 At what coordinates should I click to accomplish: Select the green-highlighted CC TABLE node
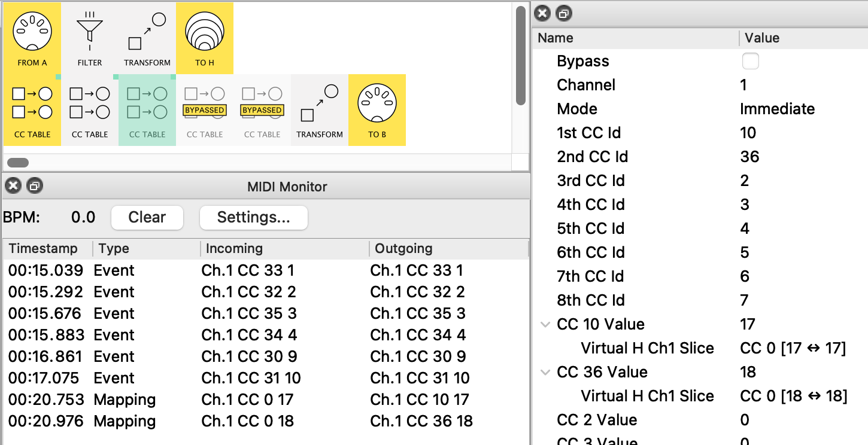(147, 110)
